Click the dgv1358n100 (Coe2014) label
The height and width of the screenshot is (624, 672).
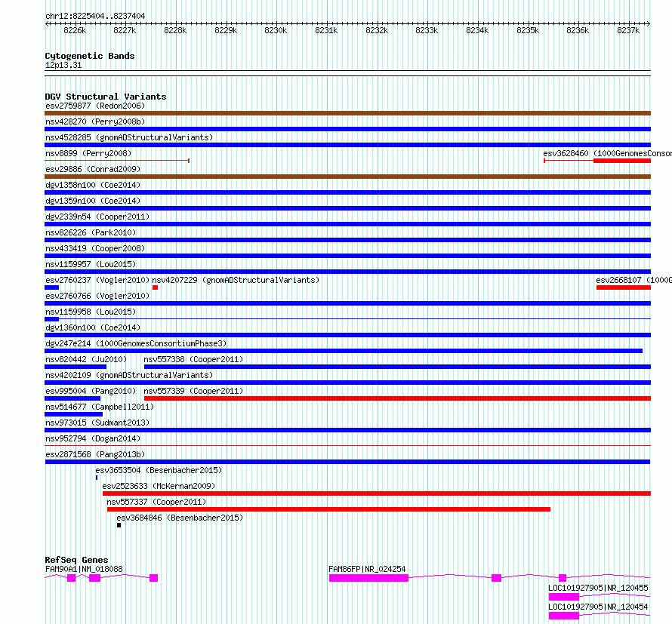(x=93, y=185)
